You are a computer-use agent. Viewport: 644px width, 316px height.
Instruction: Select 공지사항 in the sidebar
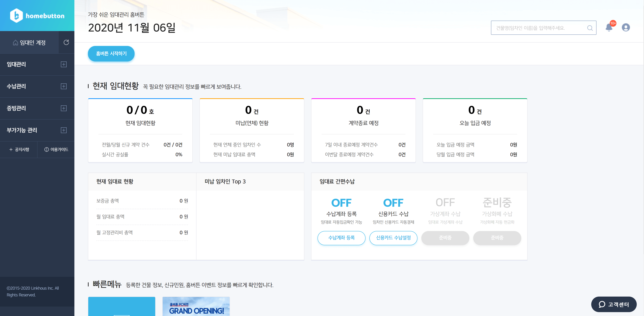22,149
